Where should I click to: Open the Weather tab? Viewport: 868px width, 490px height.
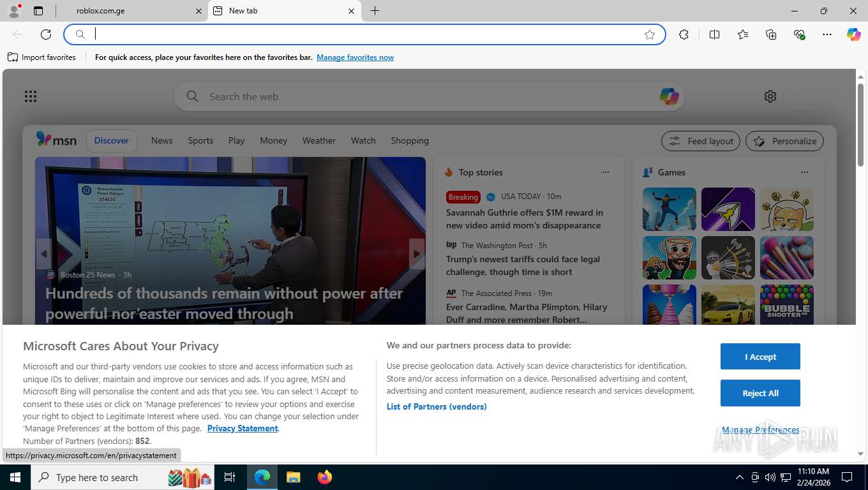tap(319, 140)
